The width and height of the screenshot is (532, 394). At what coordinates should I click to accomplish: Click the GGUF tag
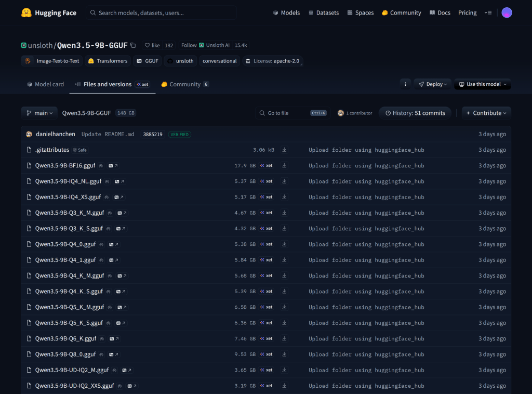(x=147, y=61)
